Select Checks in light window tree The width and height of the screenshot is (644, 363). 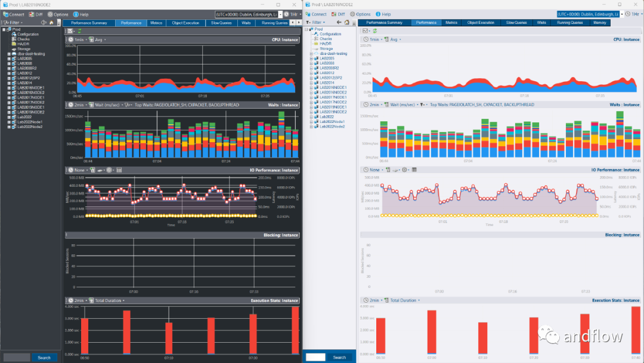click(x=326, y=39)
